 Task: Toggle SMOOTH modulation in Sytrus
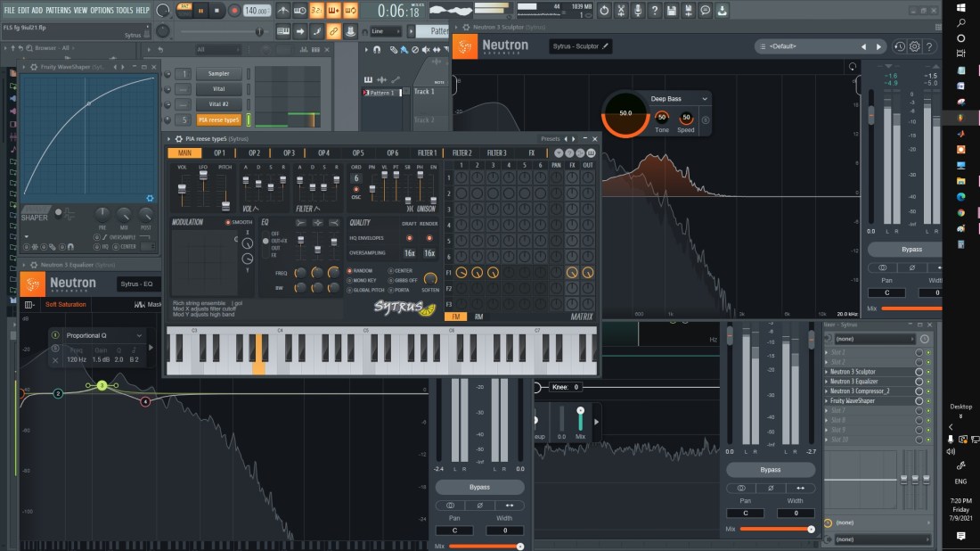tap(228, 222)
